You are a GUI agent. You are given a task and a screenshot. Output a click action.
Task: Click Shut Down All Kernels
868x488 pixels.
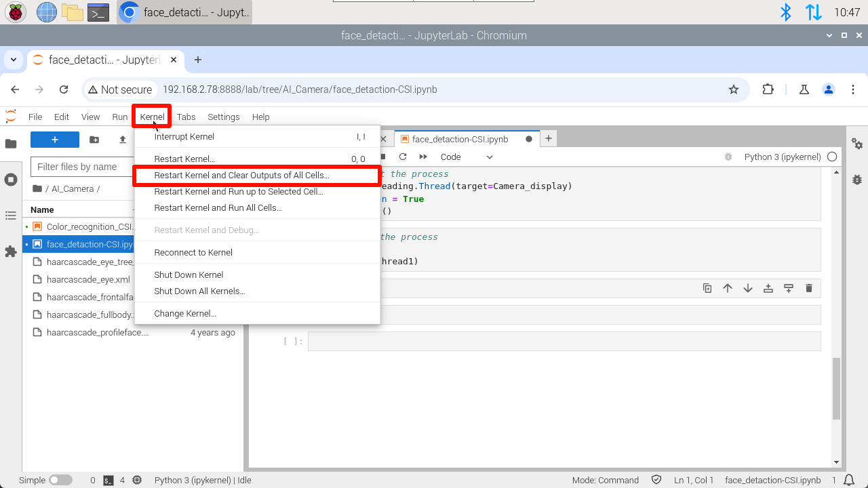coord(256,291)
